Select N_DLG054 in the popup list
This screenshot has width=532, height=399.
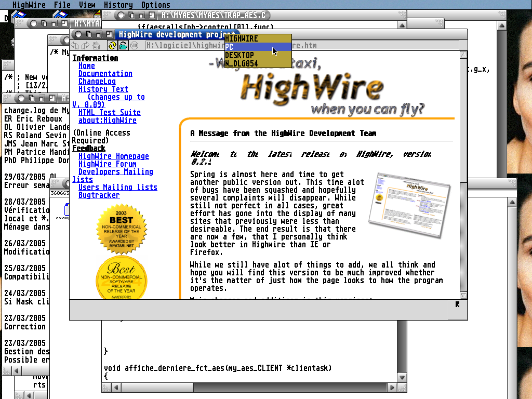tap(258, 63)
